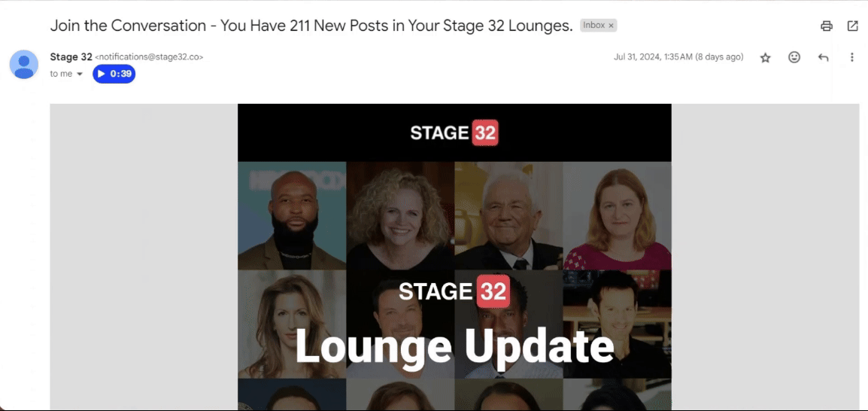Play the 0:39 audio summary

[114, 75]
